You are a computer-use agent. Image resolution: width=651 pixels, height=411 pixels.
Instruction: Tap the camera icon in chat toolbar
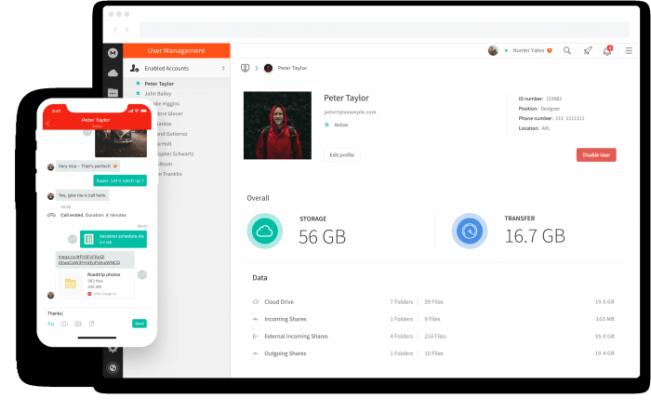point(64,323)
